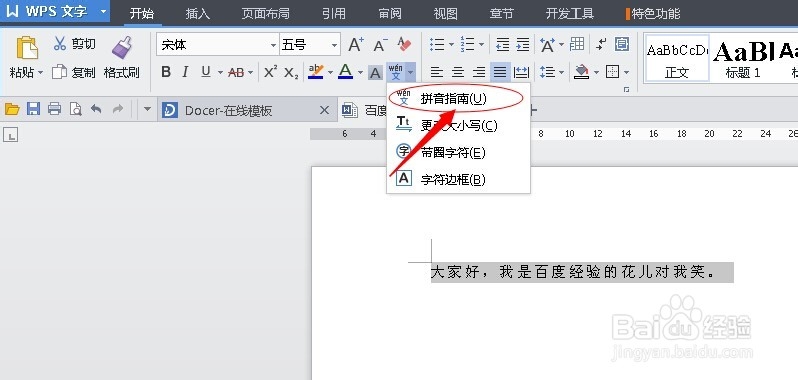Choose 字符边框(B) menu item

point(459,179)
